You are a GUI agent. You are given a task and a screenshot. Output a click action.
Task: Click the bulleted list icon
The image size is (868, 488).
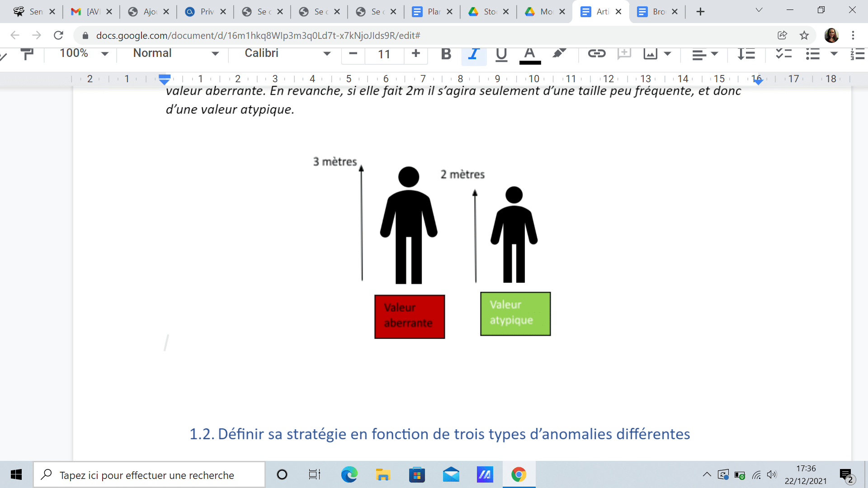(813, 54)
